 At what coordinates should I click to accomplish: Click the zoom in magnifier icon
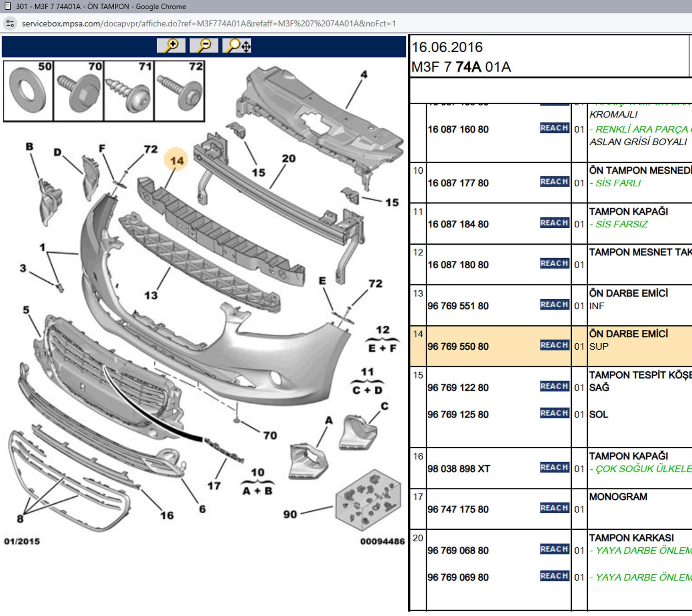click(171, 45)
